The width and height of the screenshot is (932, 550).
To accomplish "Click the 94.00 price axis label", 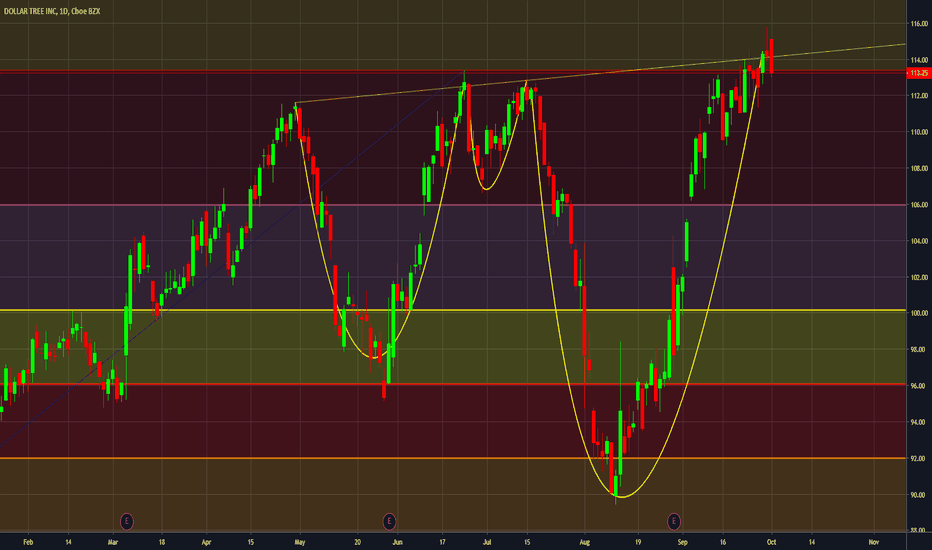I will click(919, 422).
